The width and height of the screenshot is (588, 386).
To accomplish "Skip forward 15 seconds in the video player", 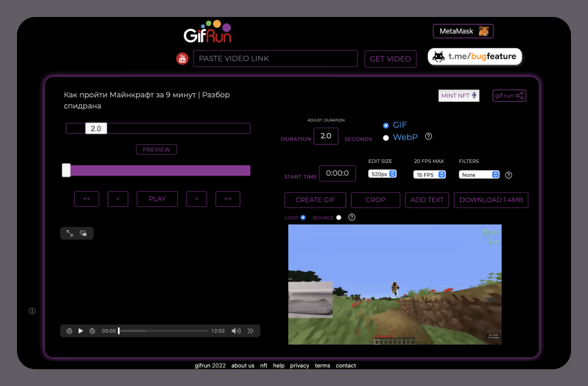I will [92, 331].
